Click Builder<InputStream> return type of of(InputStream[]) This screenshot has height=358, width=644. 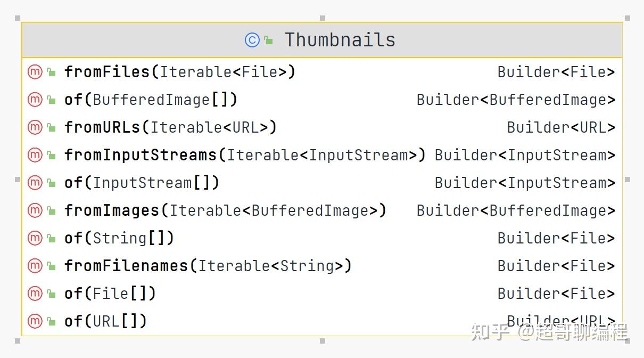(524, 183)
